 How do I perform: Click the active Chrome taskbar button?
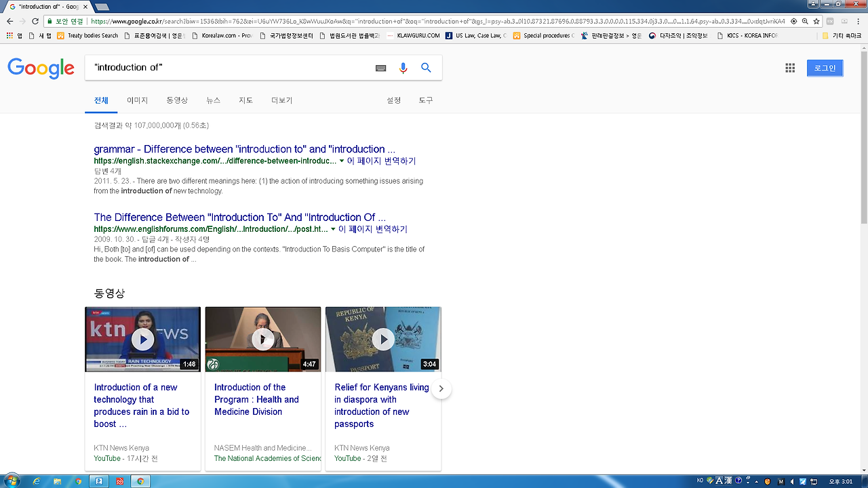pos(140,481)
